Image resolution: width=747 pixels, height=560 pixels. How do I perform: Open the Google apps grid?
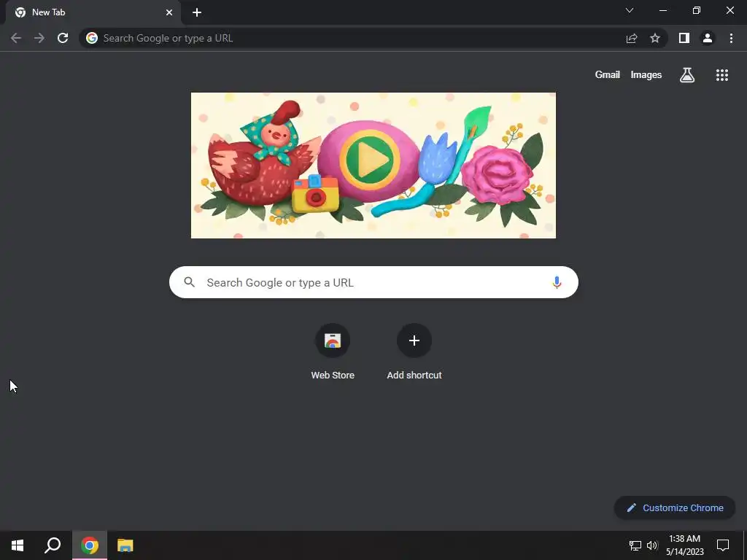pos(722,75)
